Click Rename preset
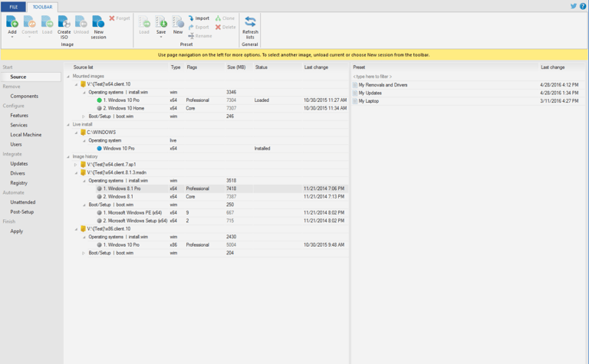 point(200,36)
